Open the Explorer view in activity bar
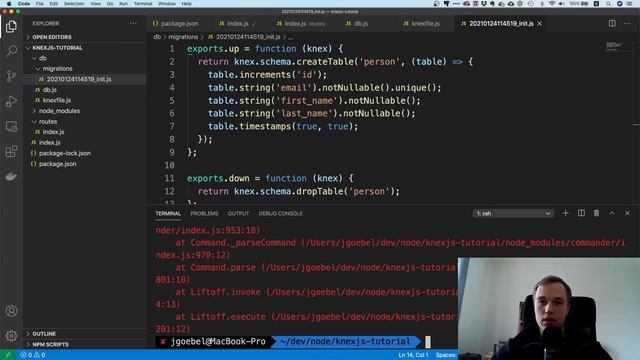The image size is (640, 360). (11, 27)
